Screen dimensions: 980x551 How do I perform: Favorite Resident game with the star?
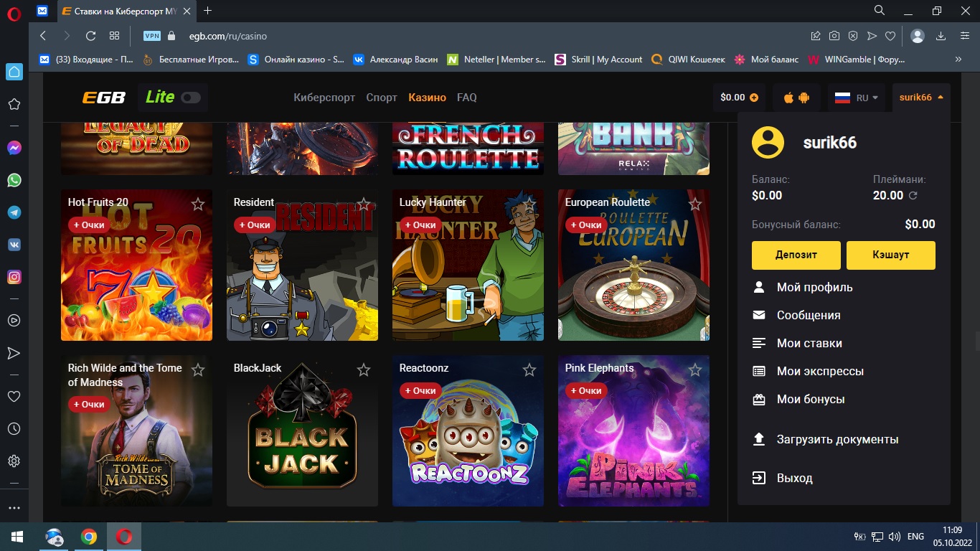click(x=364, y=204)
